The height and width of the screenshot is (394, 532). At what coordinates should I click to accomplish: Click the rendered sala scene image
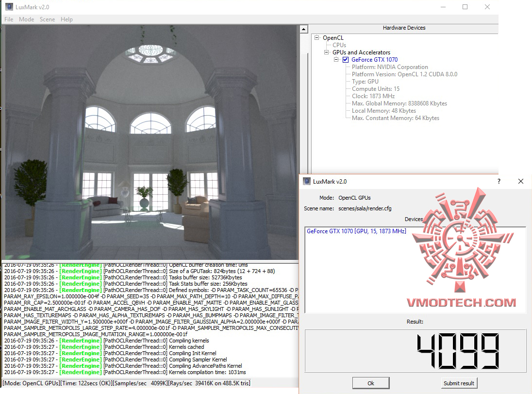(151, 143)
